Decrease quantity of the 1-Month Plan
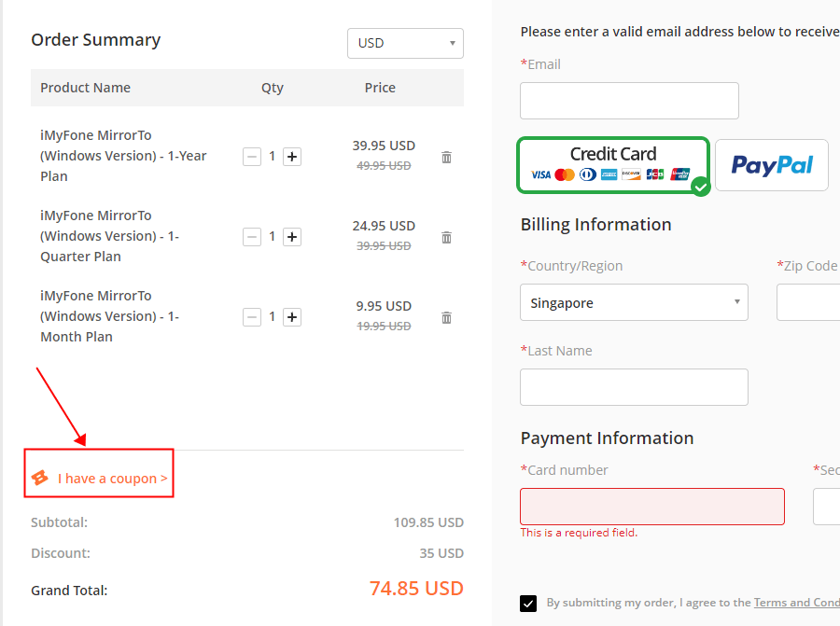 (x=252, y=317)
